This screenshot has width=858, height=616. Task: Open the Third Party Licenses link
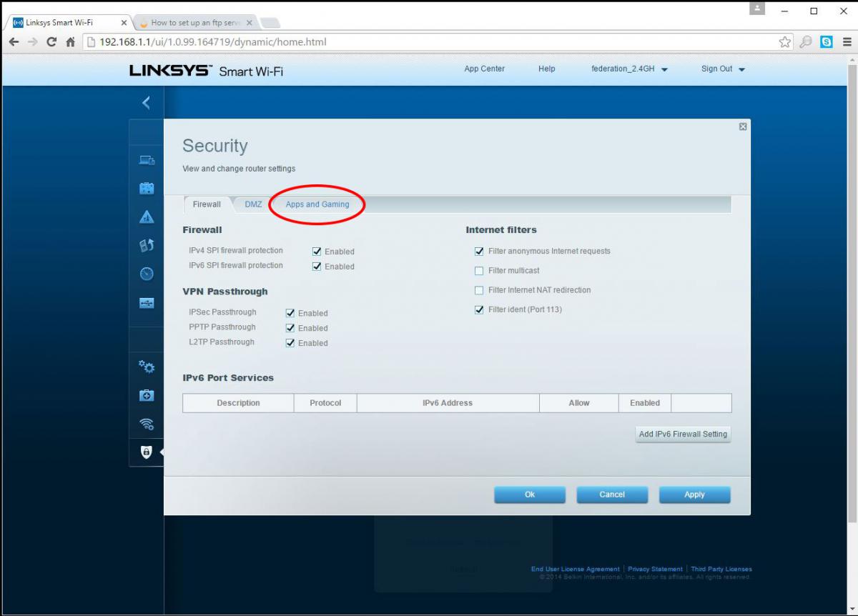click(x=721, y=569)
